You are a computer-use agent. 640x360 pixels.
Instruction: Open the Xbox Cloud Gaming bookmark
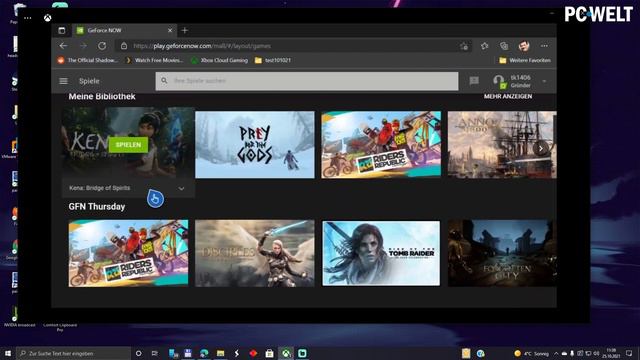[x=220, y=60]
